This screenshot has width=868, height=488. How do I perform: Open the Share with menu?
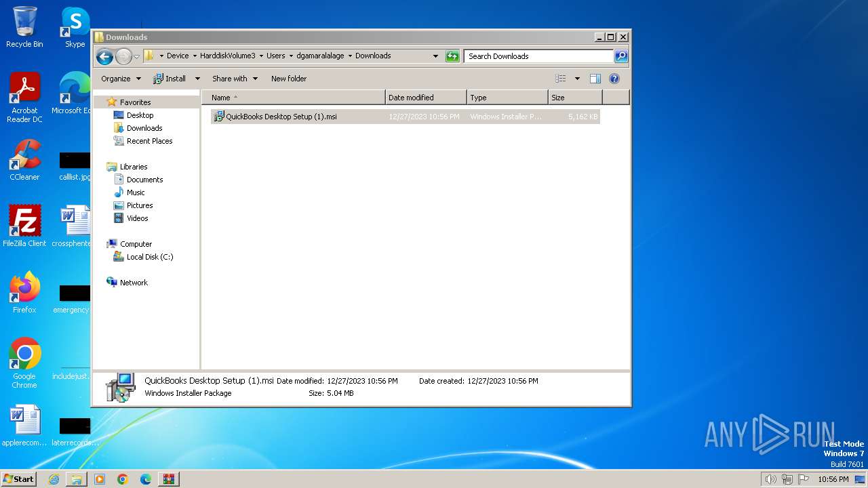click(x=235, y=79)
